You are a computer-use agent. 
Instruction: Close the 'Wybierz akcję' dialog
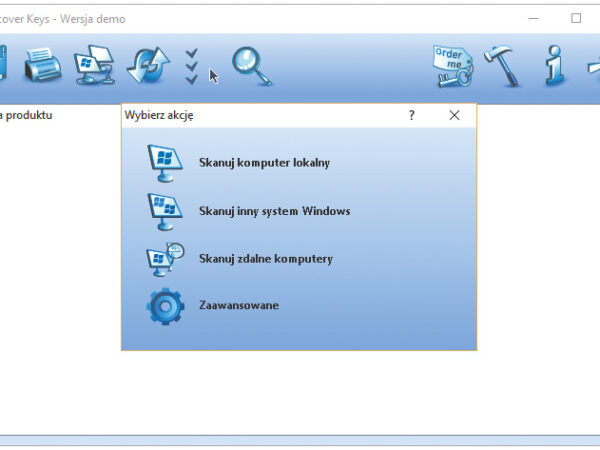(454, 115)
